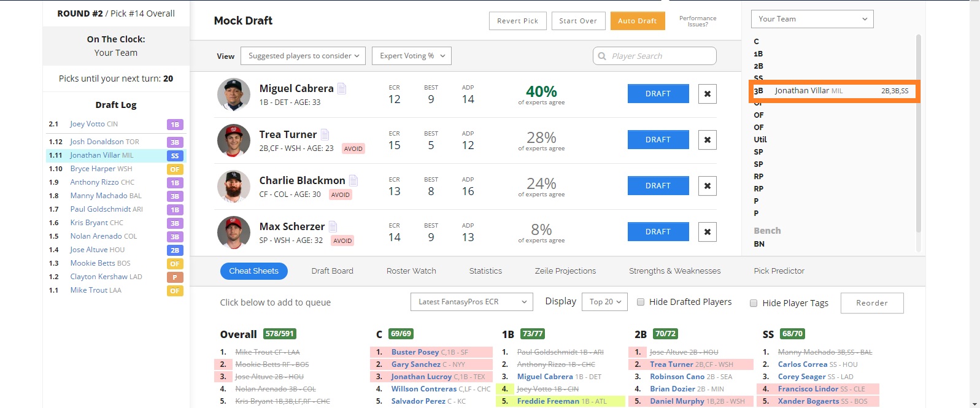
Task: Remove Trea Turner with X button
Action: click(708, 140)
